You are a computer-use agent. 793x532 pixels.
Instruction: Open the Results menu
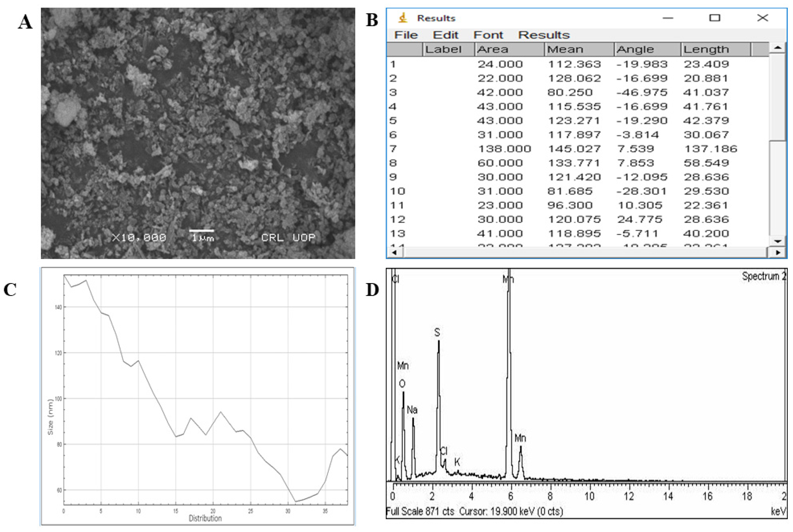pyautogui.click(x=544, y=35)
